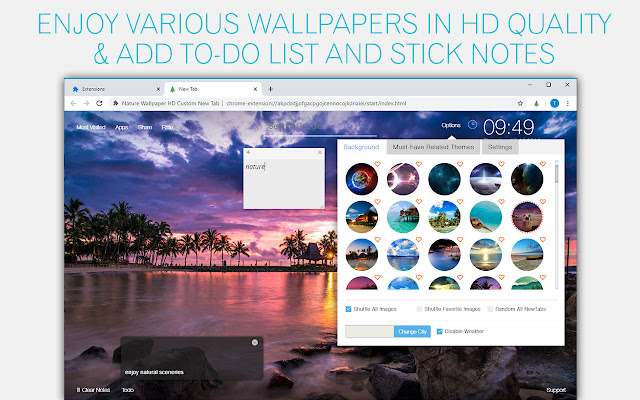Screen dimensions: 640x400
Task: Pick the blue sky cloud reflection wallpaper thumbnail
Action: tap(403, 255)
